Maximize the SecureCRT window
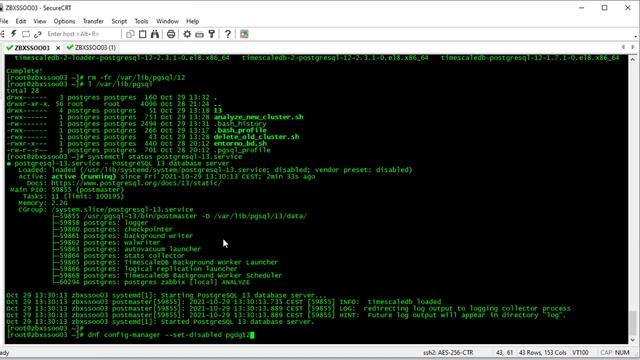 coord(604,8)
